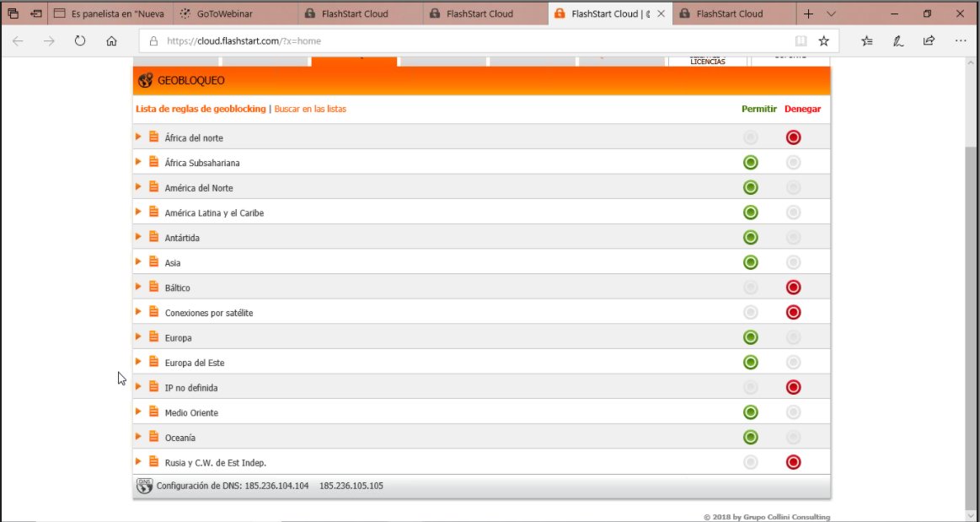Click the Geobloqueo globe icon in header
This screenshot has height=522, width=980.
[146, 81]
